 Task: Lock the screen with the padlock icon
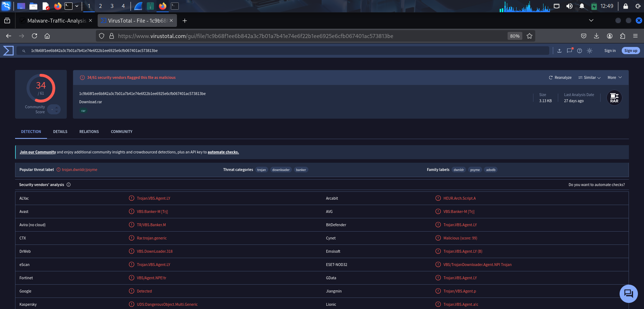pyautogui.click(x=626, y=6)
